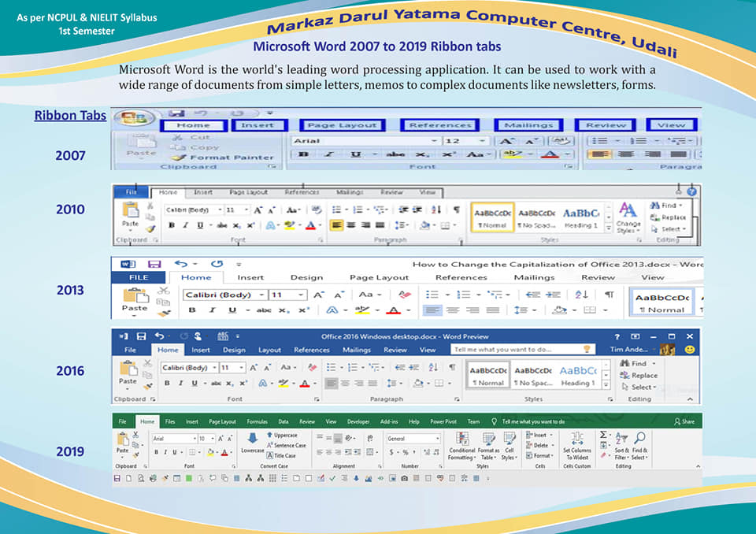The image size is (756, 534).
Task: Clear formatting with the eraser icon in the 2013 ribbon
Action: pos(405,295)
